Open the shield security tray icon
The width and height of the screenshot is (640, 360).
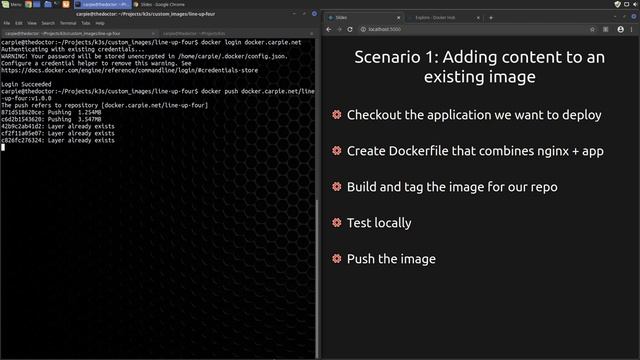tap(617, 4)
